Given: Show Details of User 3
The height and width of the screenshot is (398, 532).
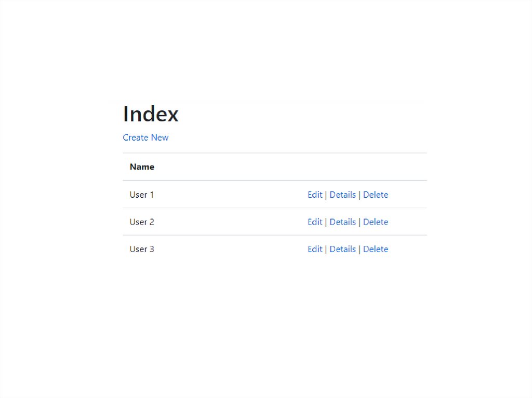Looking at the screenshot, I should pyautogui.click(x=342, y=249).
